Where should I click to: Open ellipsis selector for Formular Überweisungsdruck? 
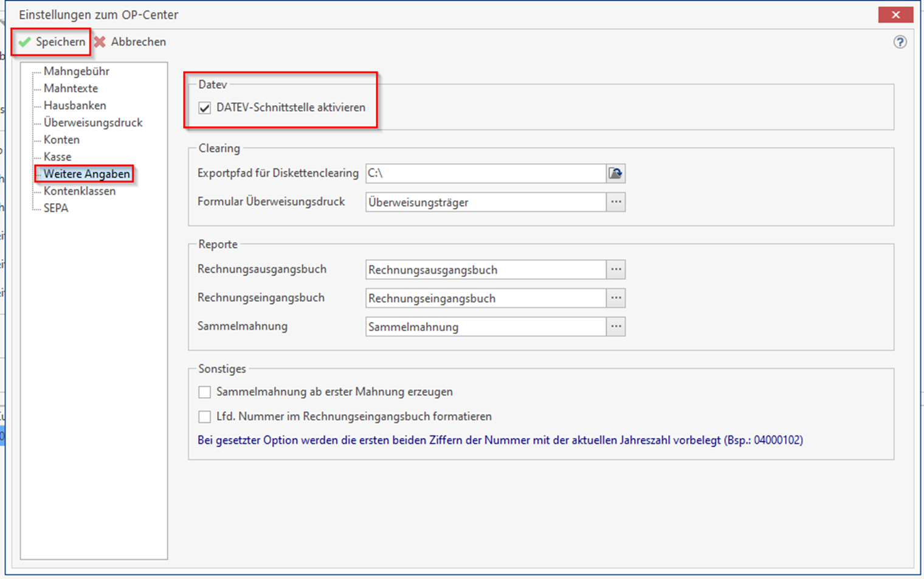[x=616, y=202]
